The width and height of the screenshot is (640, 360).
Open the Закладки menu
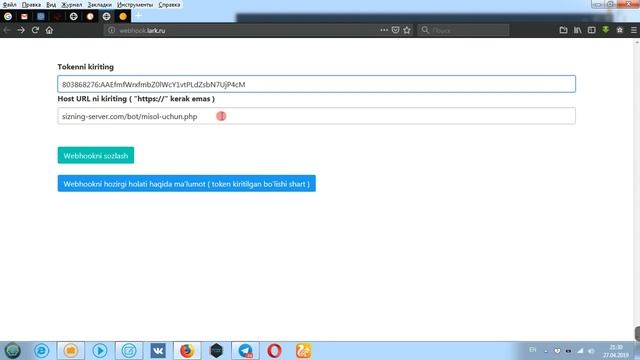coord(99,4)
